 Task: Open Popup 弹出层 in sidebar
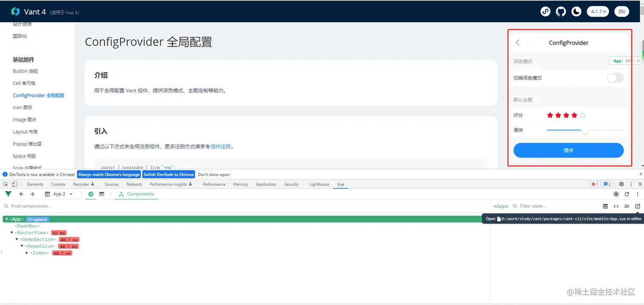click(27, 144)
